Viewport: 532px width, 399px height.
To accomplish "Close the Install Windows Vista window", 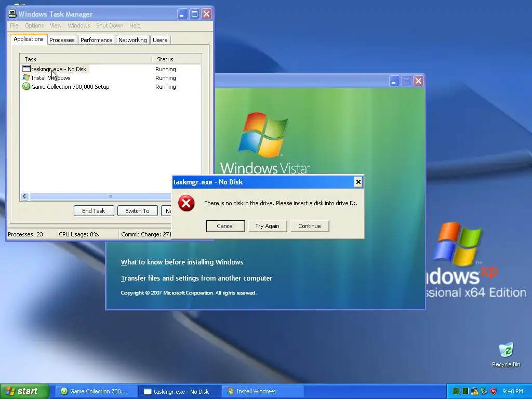I will point(419,81).
